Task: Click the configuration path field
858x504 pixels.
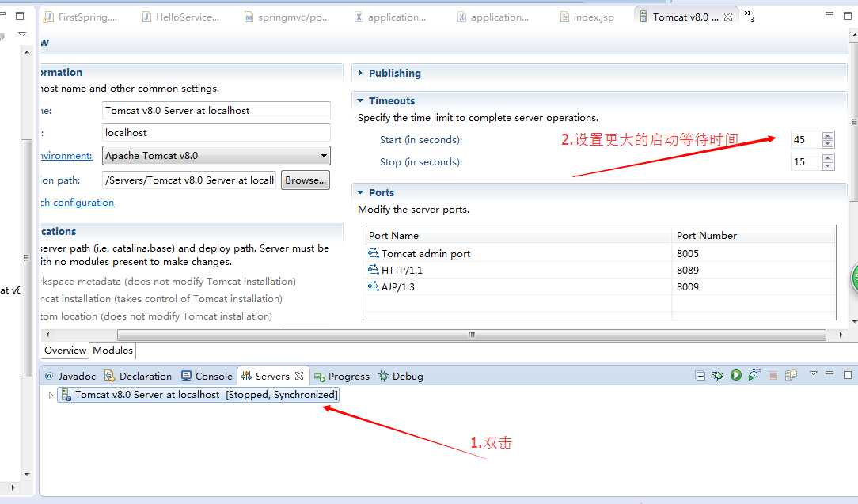Action: (x=189, y=180)
